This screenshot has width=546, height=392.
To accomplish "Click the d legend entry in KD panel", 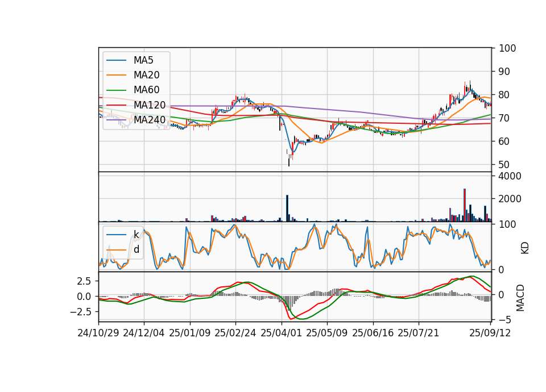I will [136, 249].
